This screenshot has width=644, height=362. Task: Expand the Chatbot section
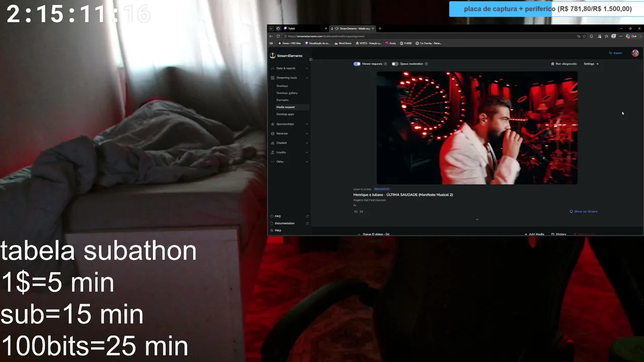point(289,143)
